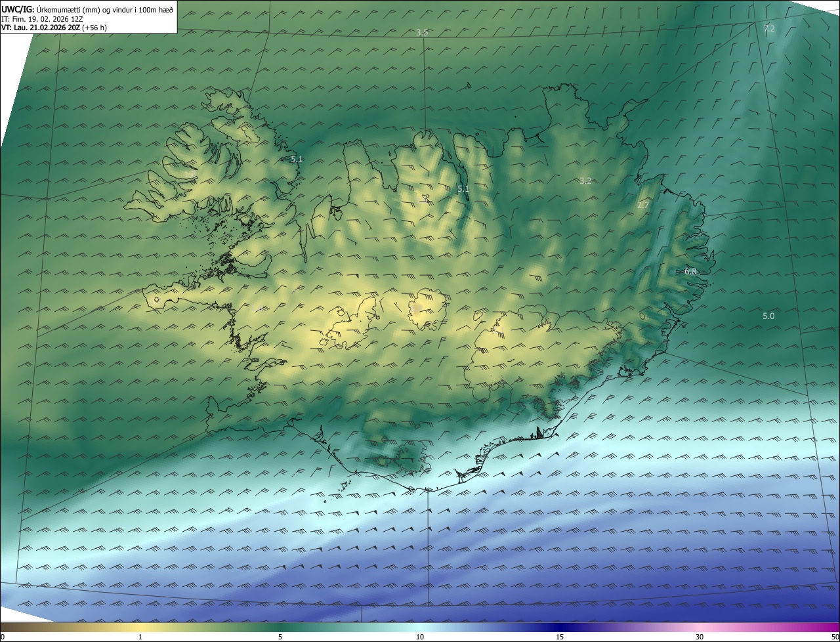Click the 3.2 value label over northeast Iceland
Viewport: 840px width, 642px height.
pos(585,181)
